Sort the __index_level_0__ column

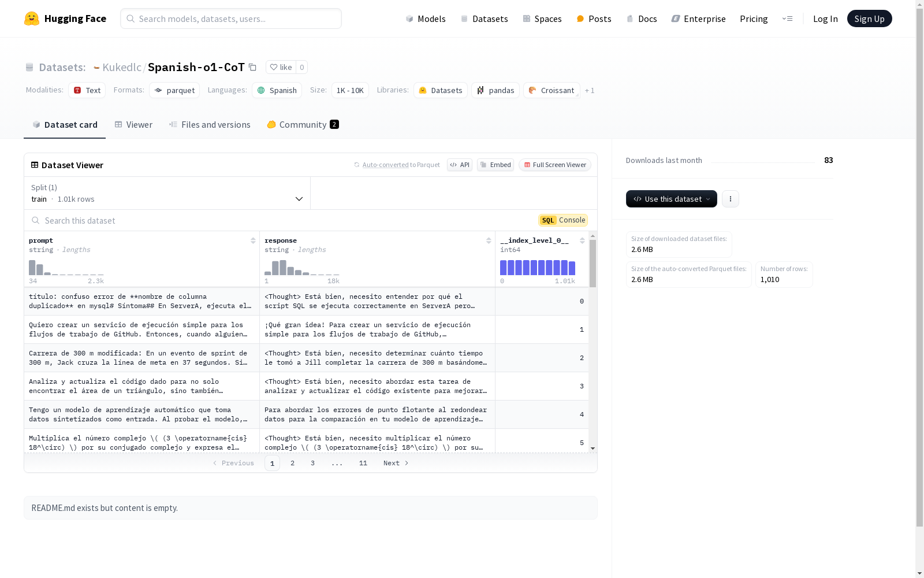click(582, 240)
